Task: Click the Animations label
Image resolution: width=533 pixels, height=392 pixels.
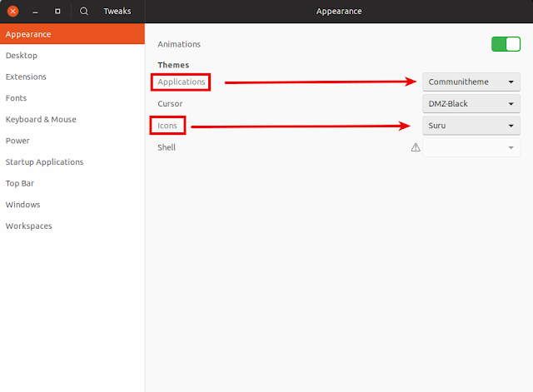Action: (x=179, y=44)
